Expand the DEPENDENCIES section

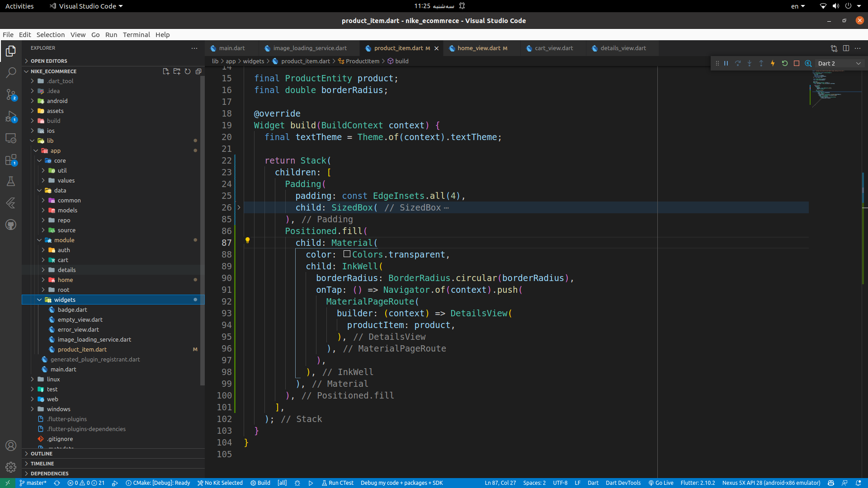click(x=113, y=474)
